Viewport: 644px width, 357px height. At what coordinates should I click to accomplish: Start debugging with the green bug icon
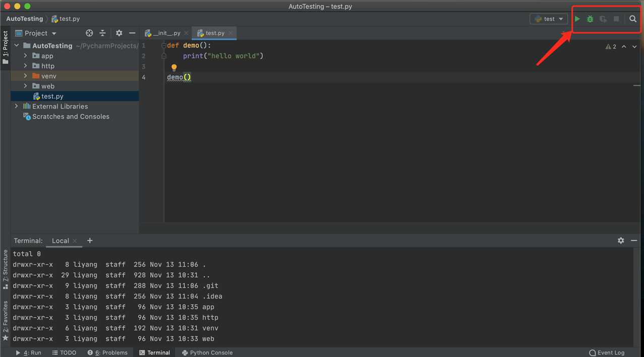[x=590, y=19]
